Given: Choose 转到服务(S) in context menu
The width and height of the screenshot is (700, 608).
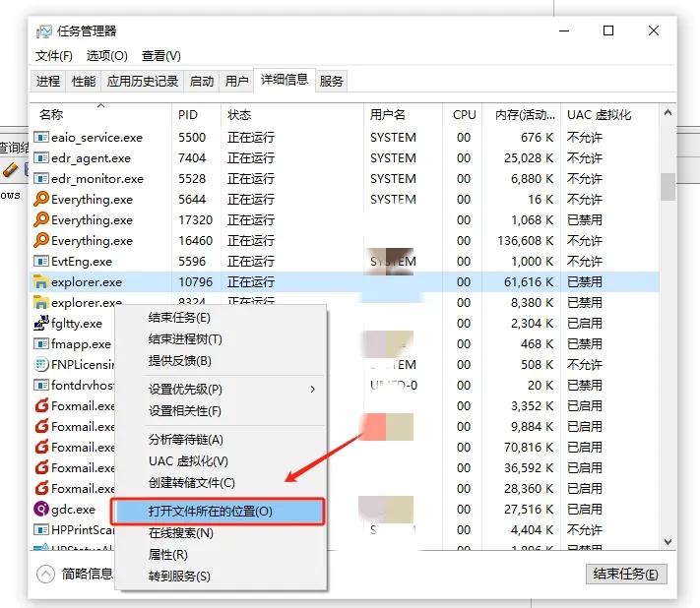Looking at the screenshot, I should coord(221,576).
